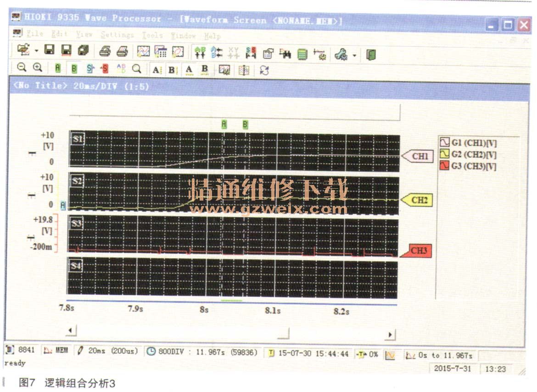Click the S3 sheet label
Screen dimensions: 537x392
[76, 224]
